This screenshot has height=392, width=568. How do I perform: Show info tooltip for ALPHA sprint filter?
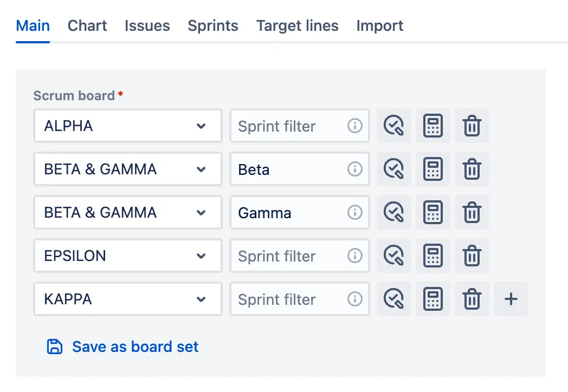click(354, 126)
